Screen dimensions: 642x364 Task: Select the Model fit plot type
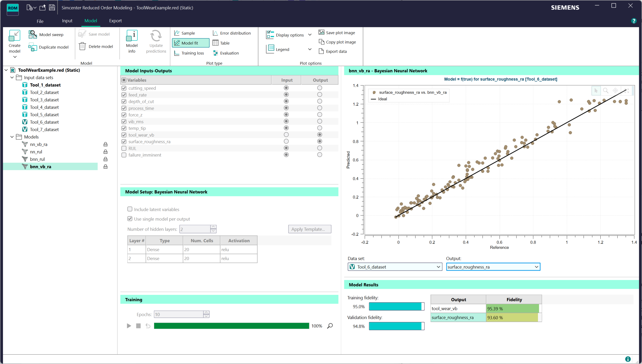(x=191, y=43)
